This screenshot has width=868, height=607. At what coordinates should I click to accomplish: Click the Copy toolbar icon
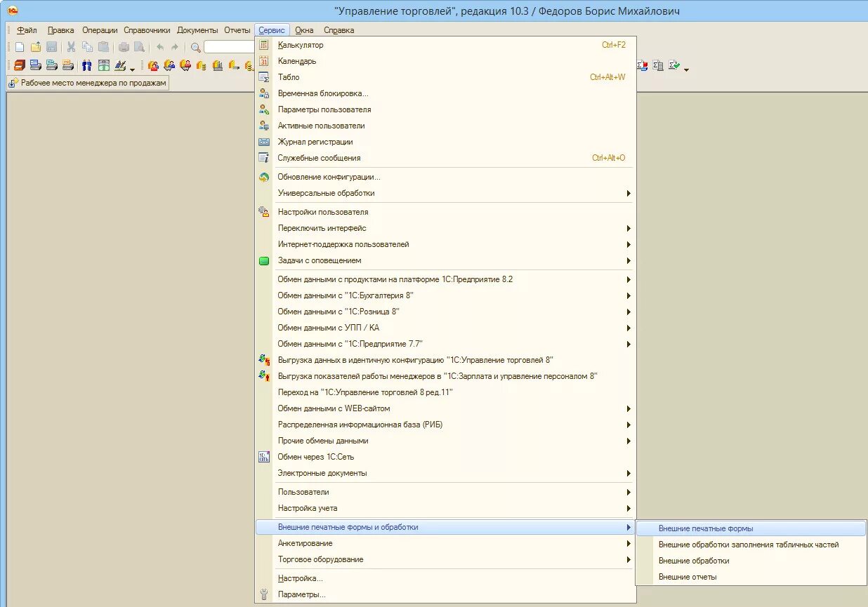click(x=87, y=47)
